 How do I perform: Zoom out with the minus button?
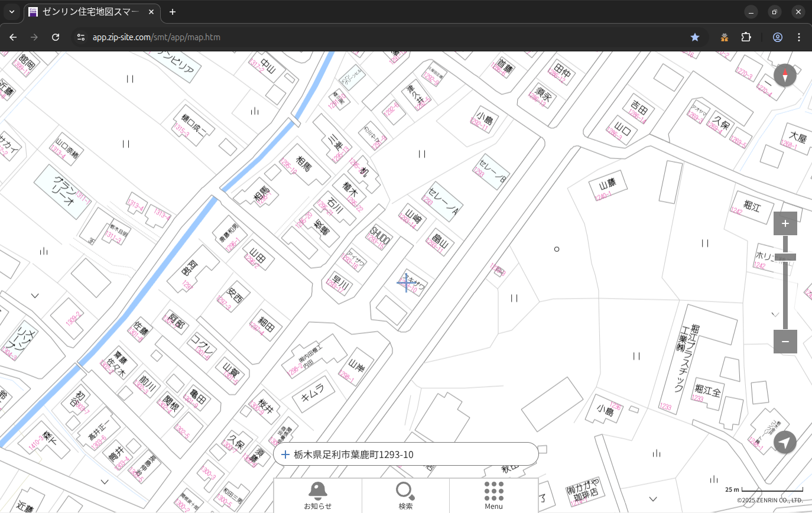click(785, 342)
